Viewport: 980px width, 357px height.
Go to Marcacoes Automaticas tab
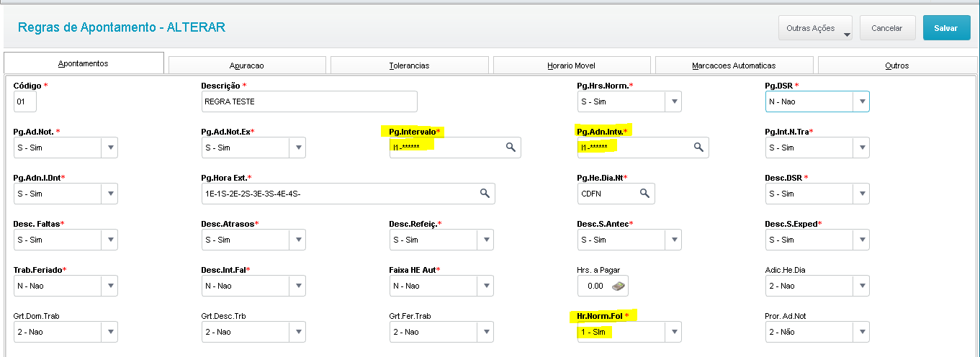coord(734,65)
